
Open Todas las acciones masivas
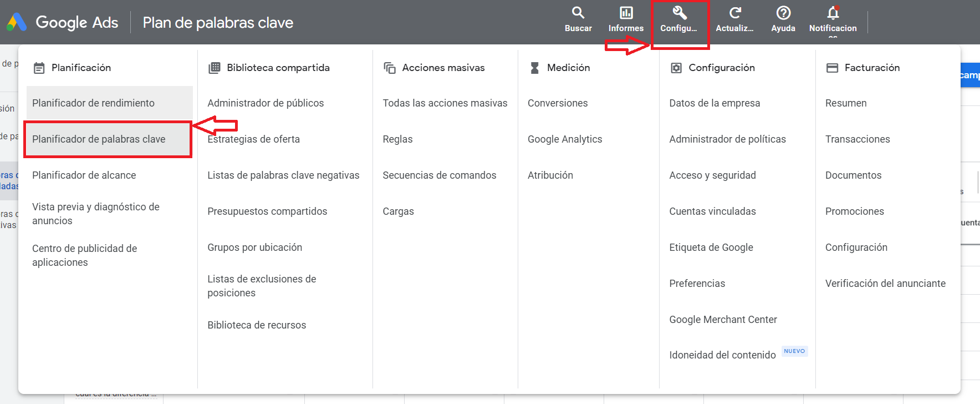tap(445, 103)
